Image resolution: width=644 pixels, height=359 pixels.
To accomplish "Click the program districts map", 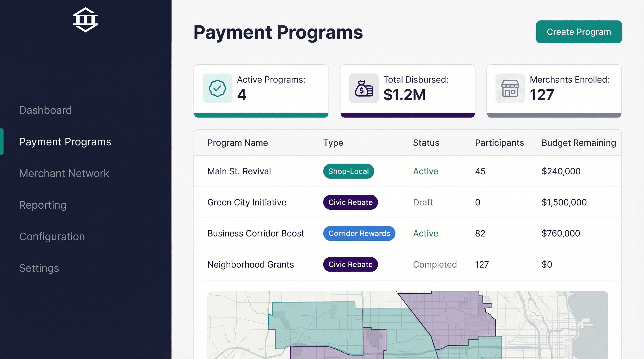I will tap(407, 325).
